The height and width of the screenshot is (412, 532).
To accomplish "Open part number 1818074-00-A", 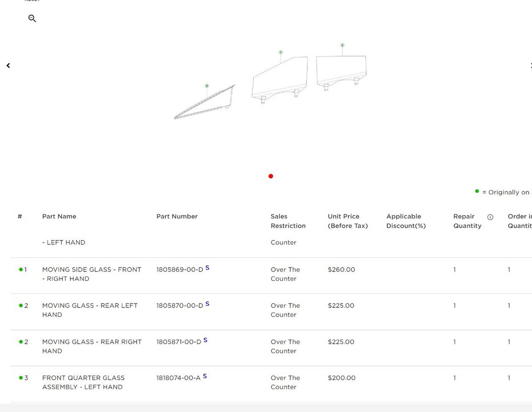I will click(178, 378).
